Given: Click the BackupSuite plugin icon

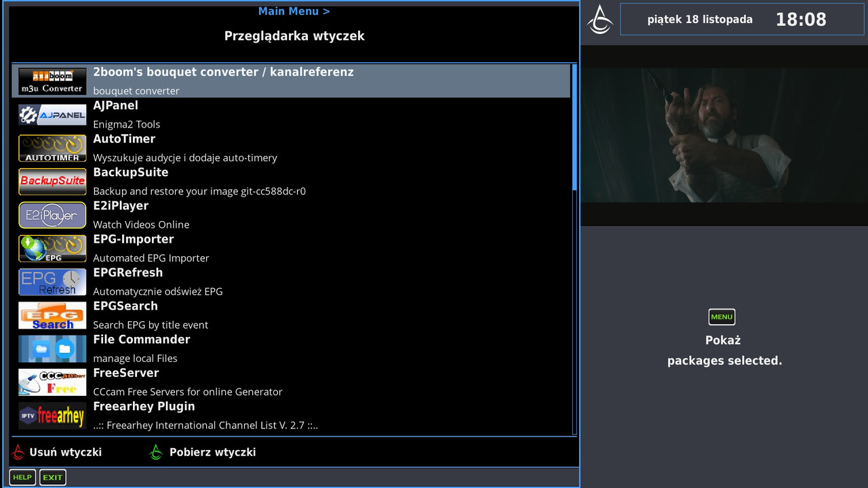Looking at the screenshot, I should 52,181.
